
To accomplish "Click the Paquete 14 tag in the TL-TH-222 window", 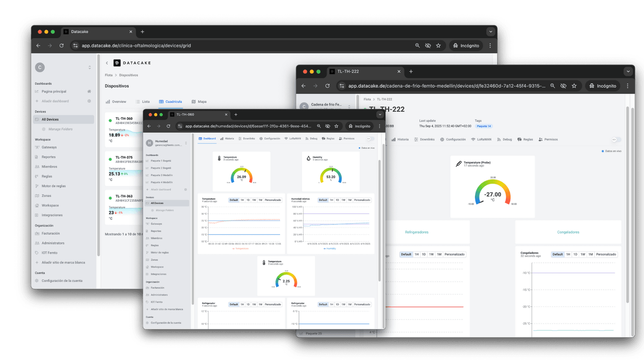I will coord(484,126).
